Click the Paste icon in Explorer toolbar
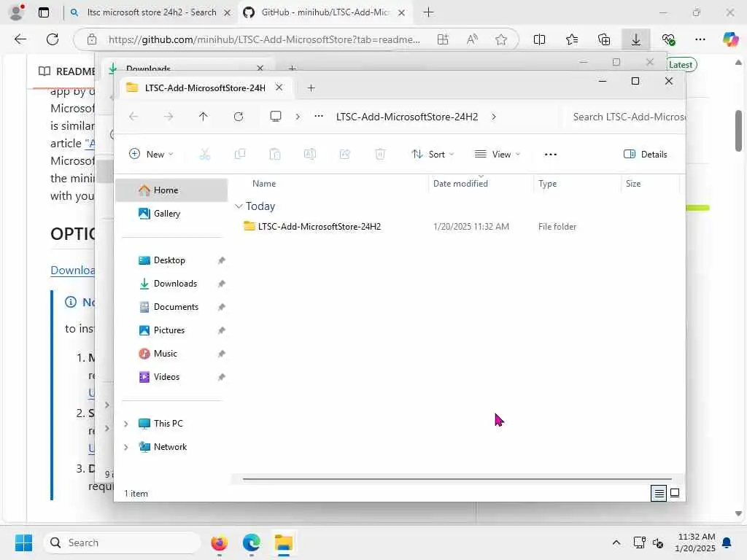The width and height of the screenshot is (747, 560). [x=275, y=155]
